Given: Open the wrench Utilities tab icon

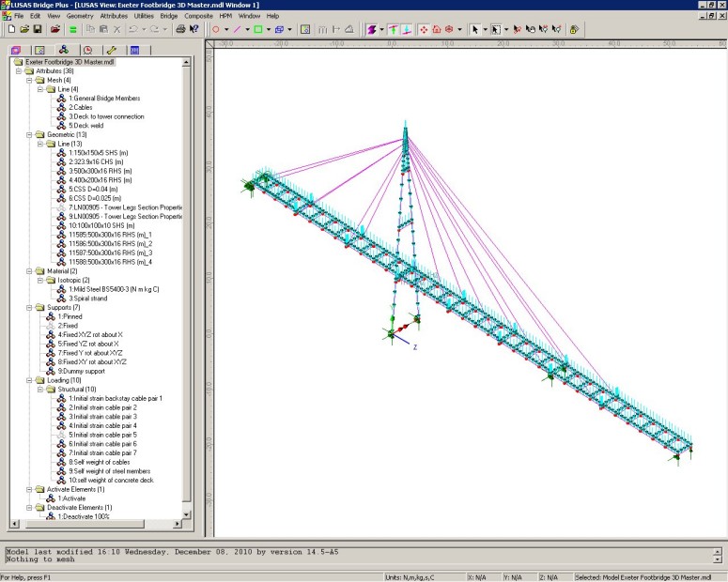Looking at the screenshot, I should point(111,50).
